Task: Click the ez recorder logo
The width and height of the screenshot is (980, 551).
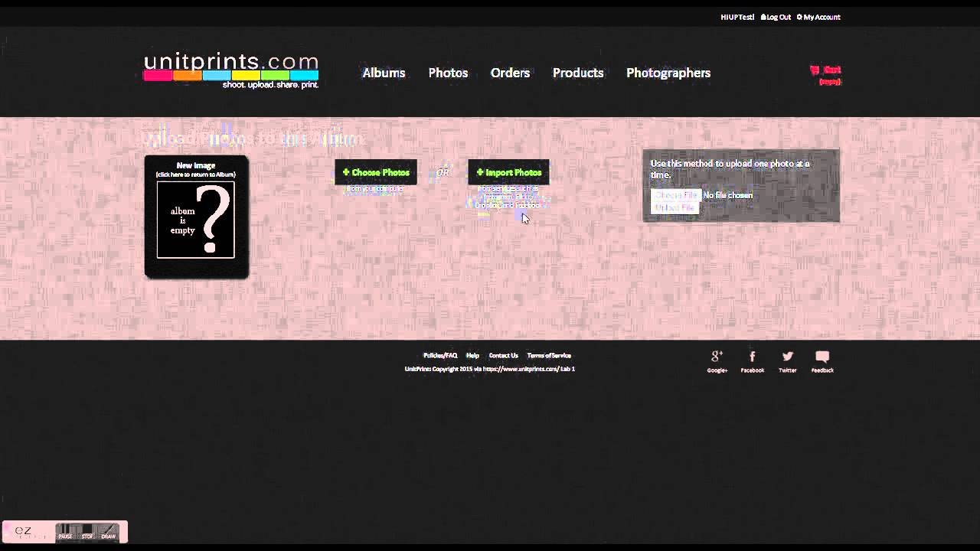Action: tap(24, 530)
